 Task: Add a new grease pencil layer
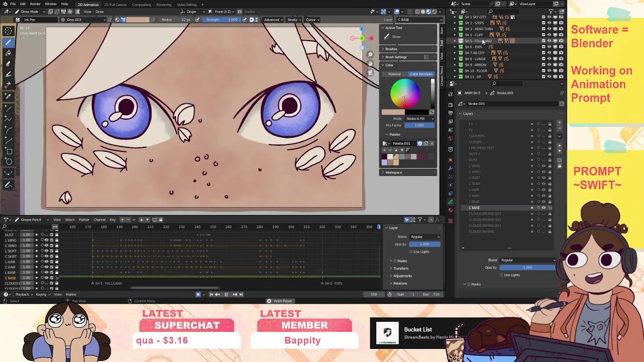[559, 123]
